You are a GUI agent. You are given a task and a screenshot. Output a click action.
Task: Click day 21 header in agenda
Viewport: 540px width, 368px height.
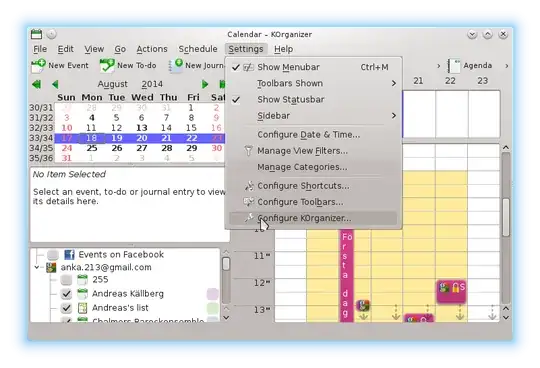pos(418,81)
